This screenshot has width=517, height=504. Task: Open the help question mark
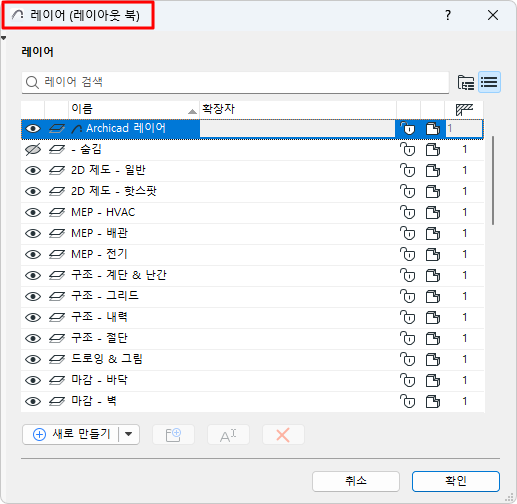click(448, 15)
